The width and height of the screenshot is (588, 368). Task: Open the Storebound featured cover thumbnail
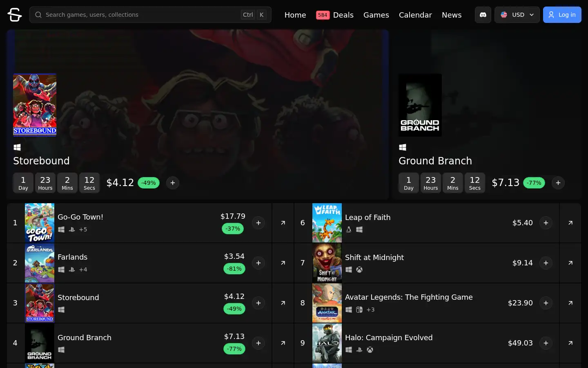(x=35, y=105)
